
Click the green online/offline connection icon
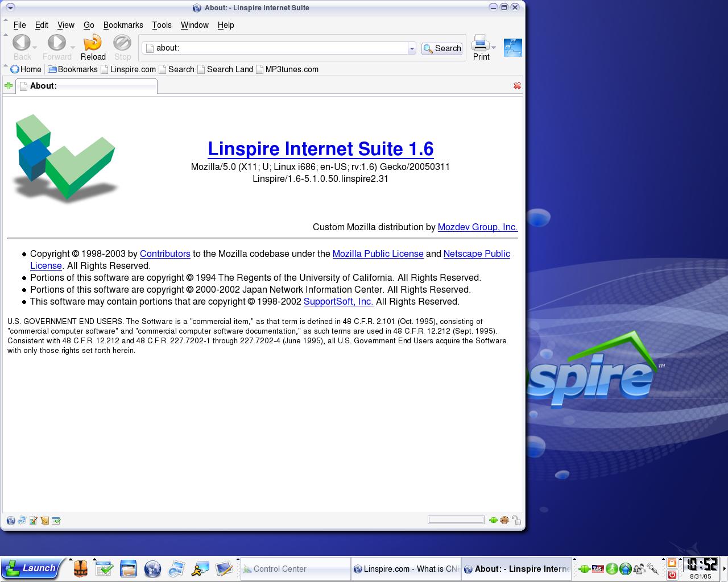(x=493, y=520)
